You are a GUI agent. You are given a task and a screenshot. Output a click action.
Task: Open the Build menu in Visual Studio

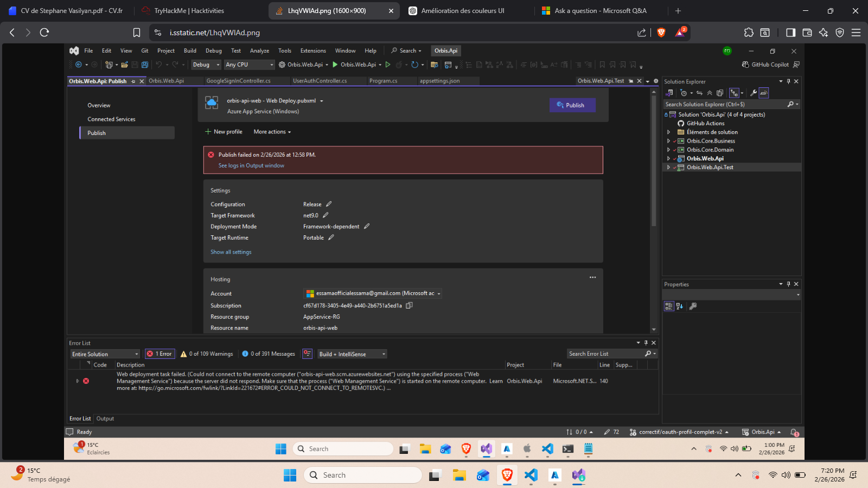(190, 51)
